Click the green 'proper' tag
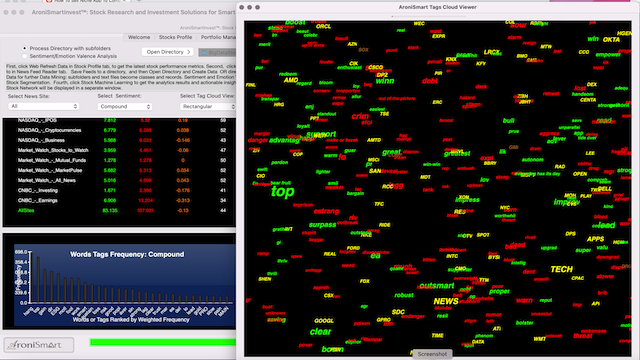The image size is (640, 360). coord(499,291)
